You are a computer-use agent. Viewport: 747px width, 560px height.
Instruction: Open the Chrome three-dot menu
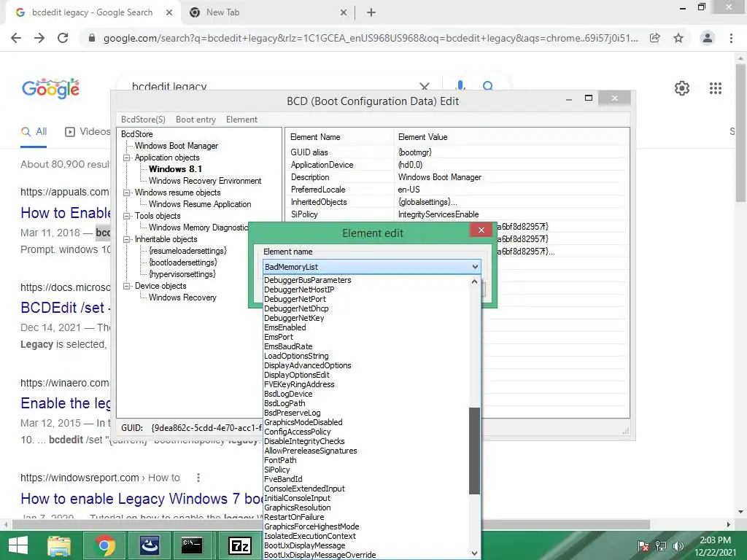pyautogui.click(x=731, y=38)
